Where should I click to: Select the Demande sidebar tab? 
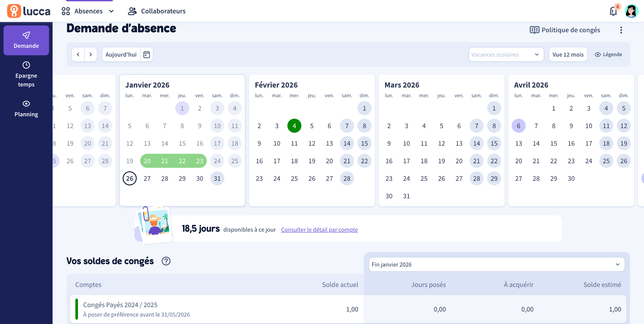pos(26,40)
